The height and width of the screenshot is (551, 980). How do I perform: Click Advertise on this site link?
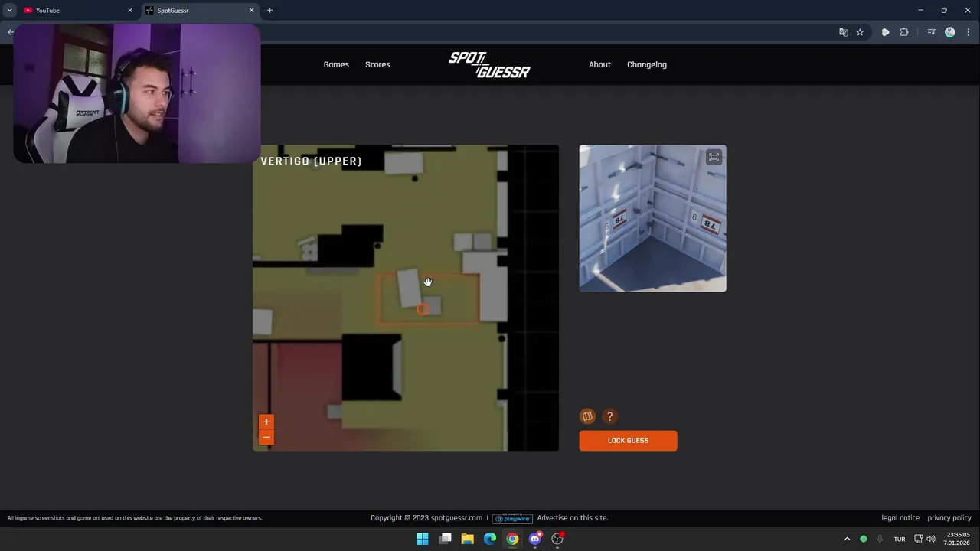(x=573, y=518)
